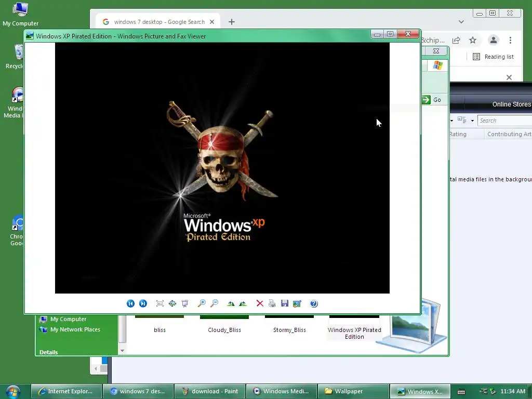This screenshot has height=399, width=532.
Task: Expand Chrome tab search chevron
Action: (461, 22)
